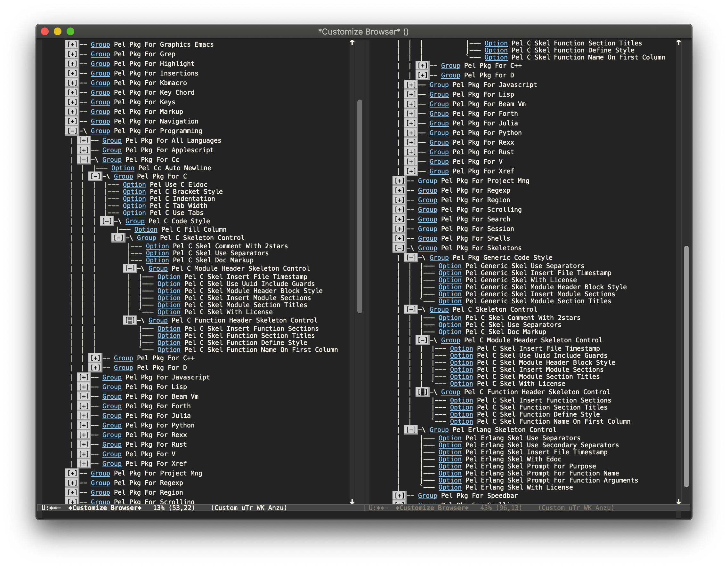Click 'Pel Pkg For Keys' row label
728x567 pixels.
[144, 102]
